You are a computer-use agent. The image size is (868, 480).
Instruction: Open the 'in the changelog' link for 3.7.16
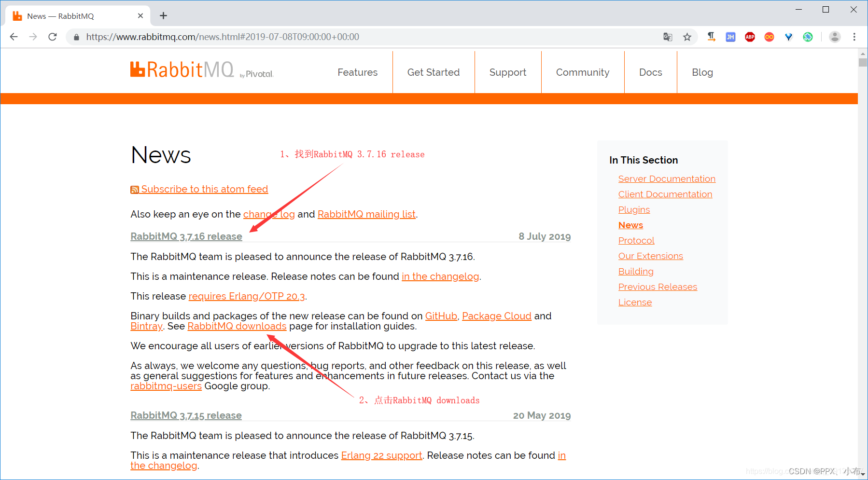point(440,276)
